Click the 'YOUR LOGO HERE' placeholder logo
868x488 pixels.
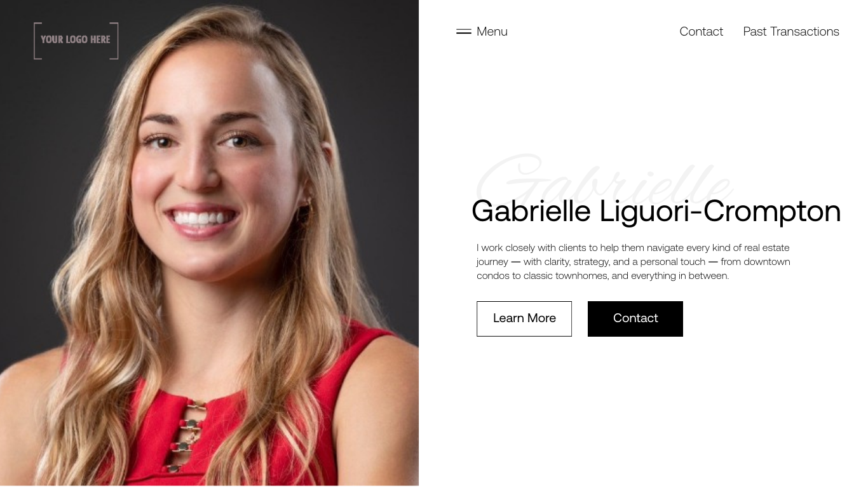click(x=76, y=39)
